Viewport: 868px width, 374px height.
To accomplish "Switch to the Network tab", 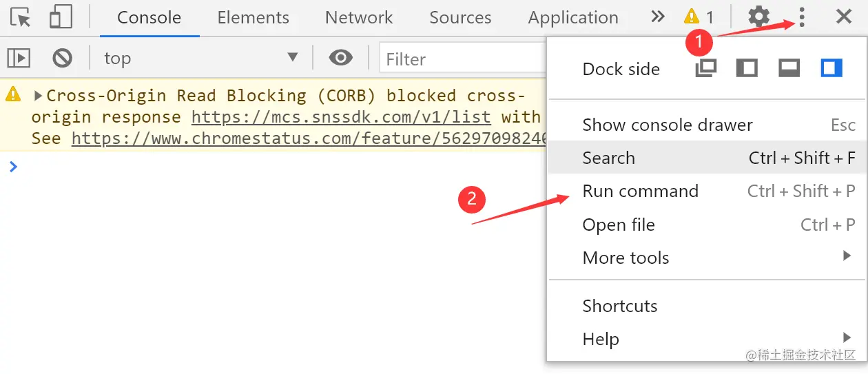I will 359,17.
